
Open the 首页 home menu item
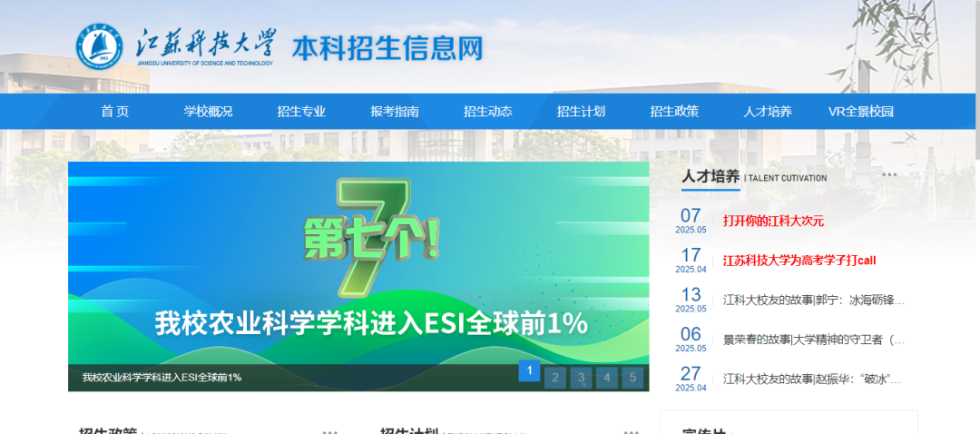pos(115,112)
